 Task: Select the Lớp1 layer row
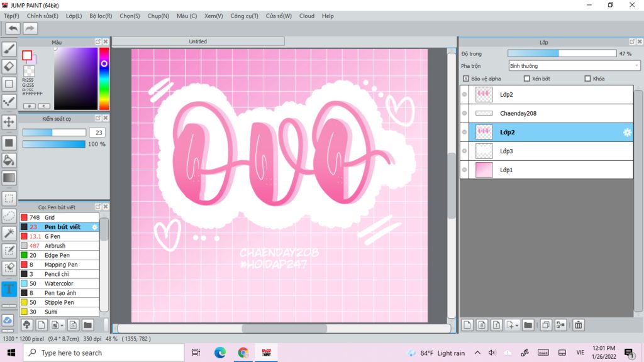547,170
